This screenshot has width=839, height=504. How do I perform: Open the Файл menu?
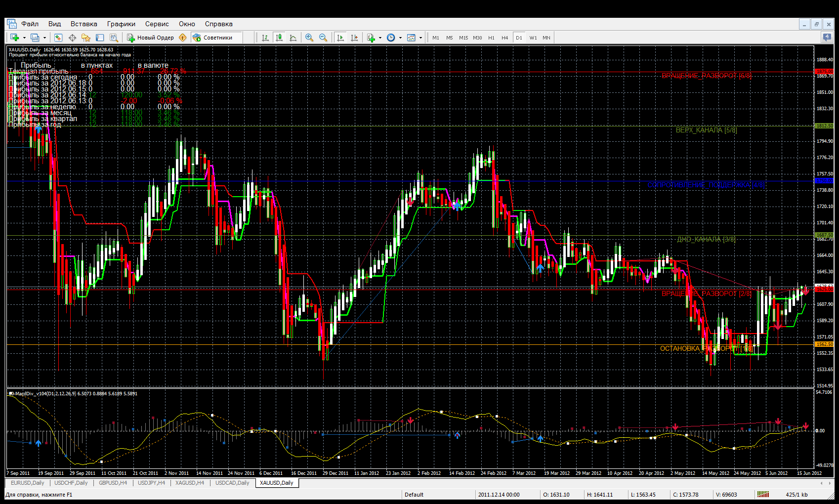click(30, 24)
